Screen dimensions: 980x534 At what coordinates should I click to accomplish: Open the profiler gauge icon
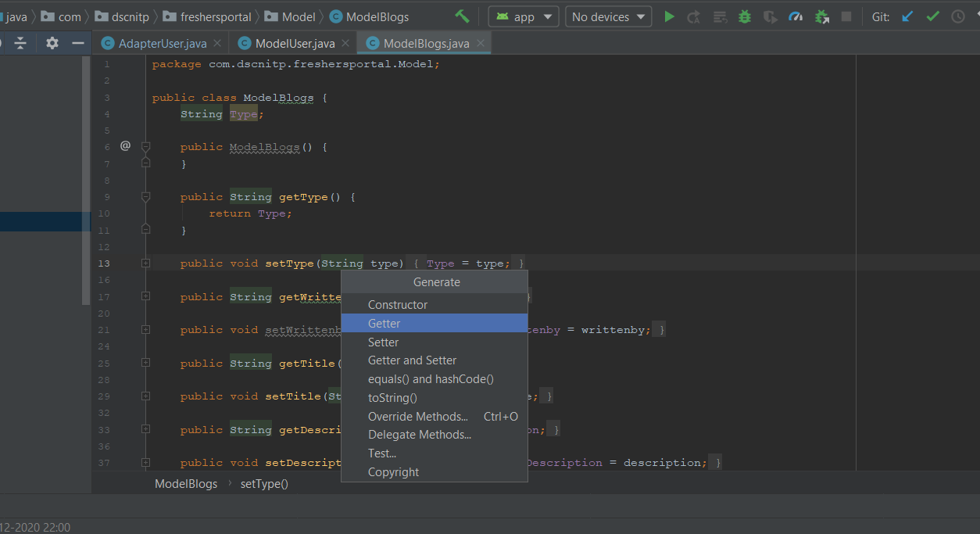pyautogui.click(x=796, y=16)
